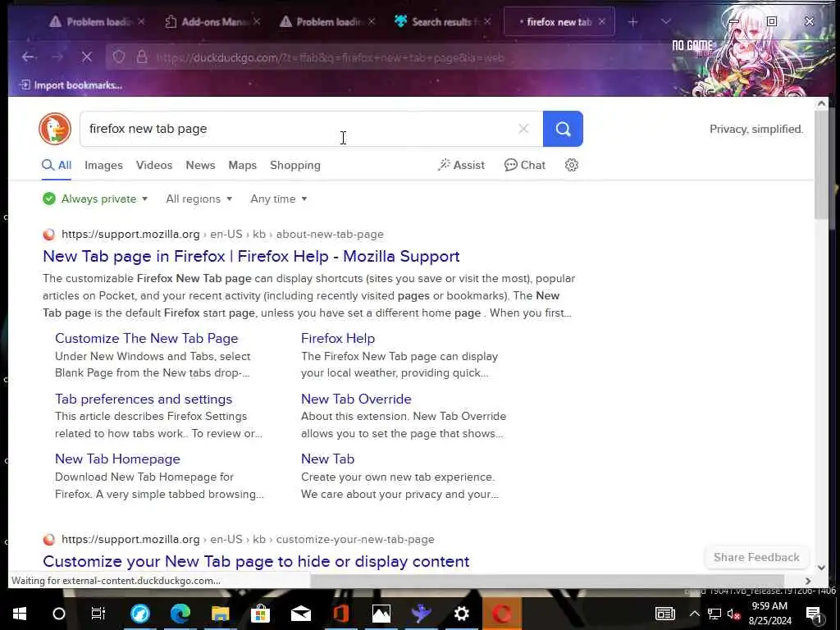The height and width of the screenshot is (630, 840).
Task: Open the Chat feature
Action: coord(525,165)
